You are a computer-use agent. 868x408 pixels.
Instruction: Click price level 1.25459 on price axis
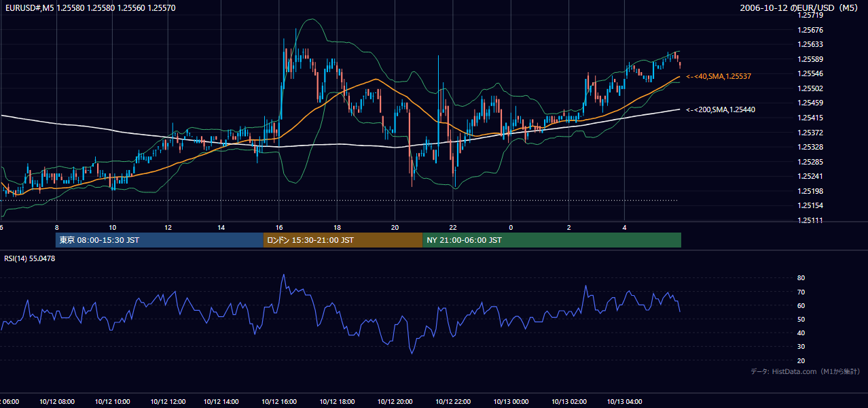coord(810,103)
